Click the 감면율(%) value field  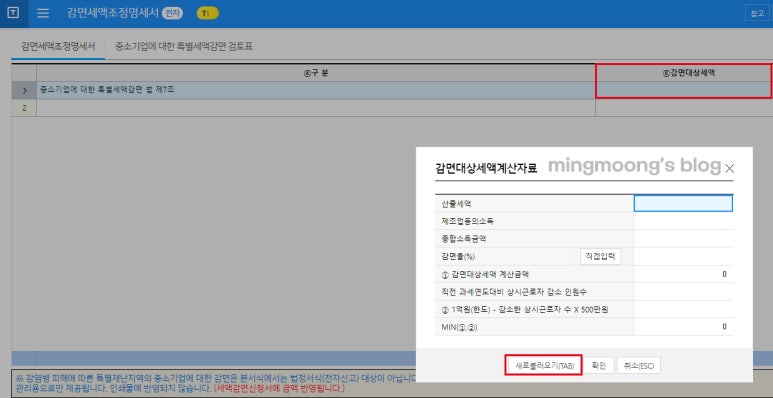click(683, 256)
